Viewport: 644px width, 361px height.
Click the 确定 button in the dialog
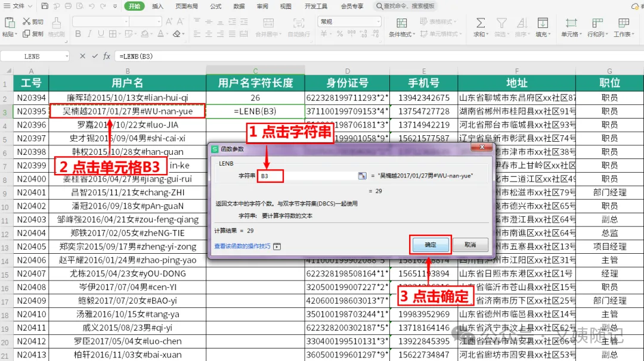(431, 245)
